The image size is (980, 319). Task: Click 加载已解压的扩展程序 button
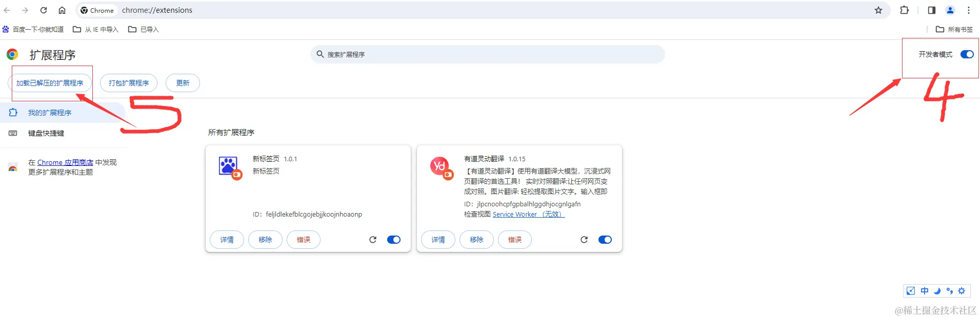click(50, 83)
